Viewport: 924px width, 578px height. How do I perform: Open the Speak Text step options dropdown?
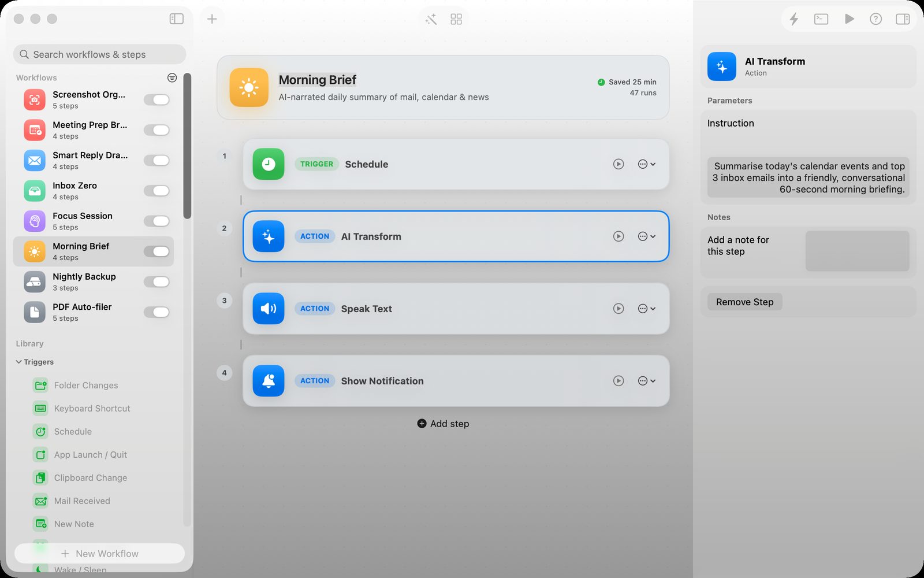647,309
